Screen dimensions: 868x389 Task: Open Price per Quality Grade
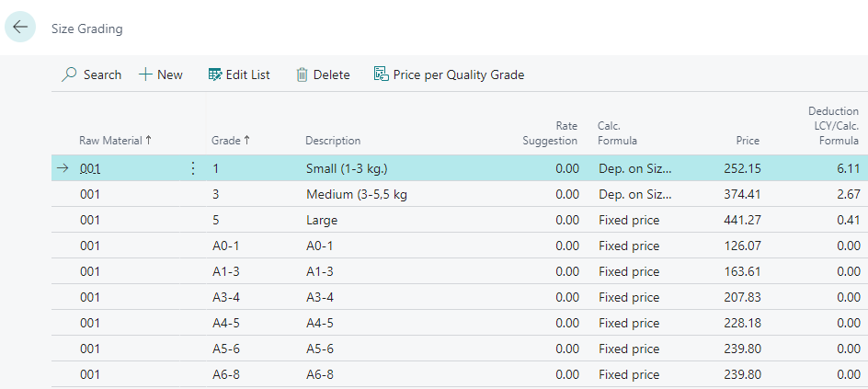381,74
